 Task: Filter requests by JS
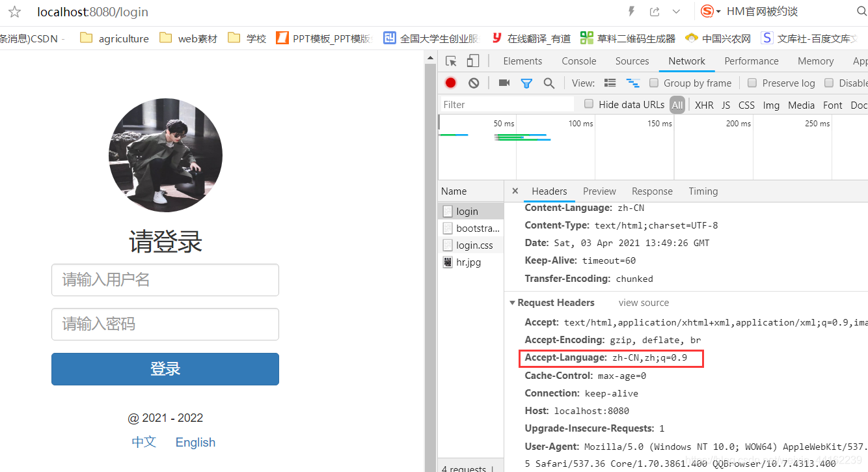[726, 105]
